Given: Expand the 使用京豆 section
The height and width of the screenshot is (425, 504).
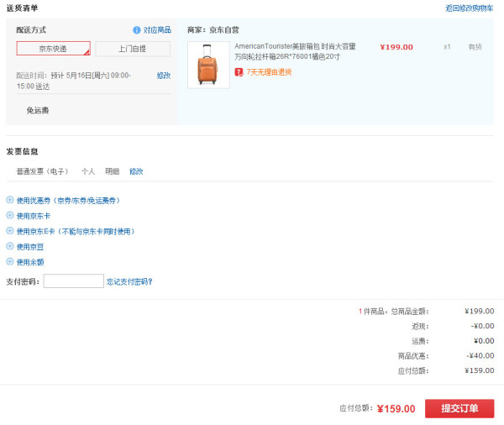Looking at the screenshot, I should tap(30, 247).
